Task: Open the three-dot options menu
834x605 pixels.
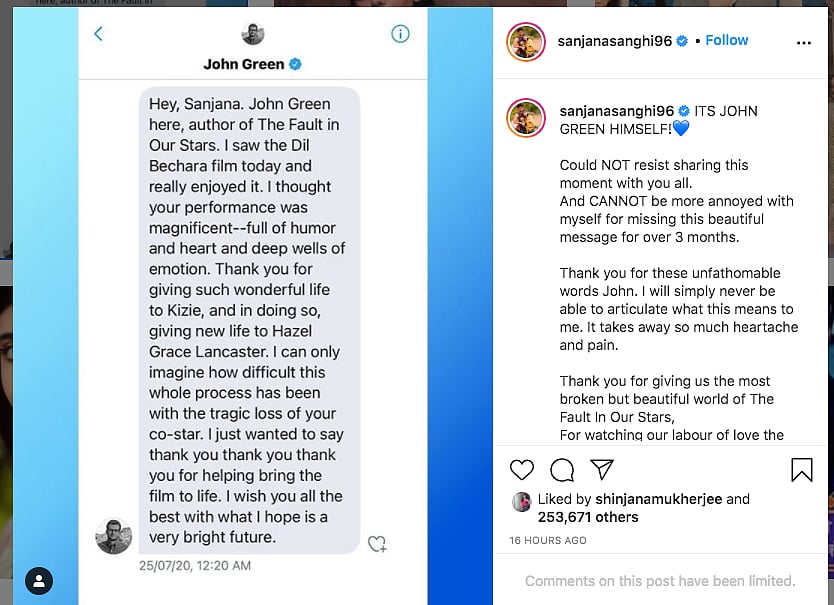Action: [x=803, y=41]
